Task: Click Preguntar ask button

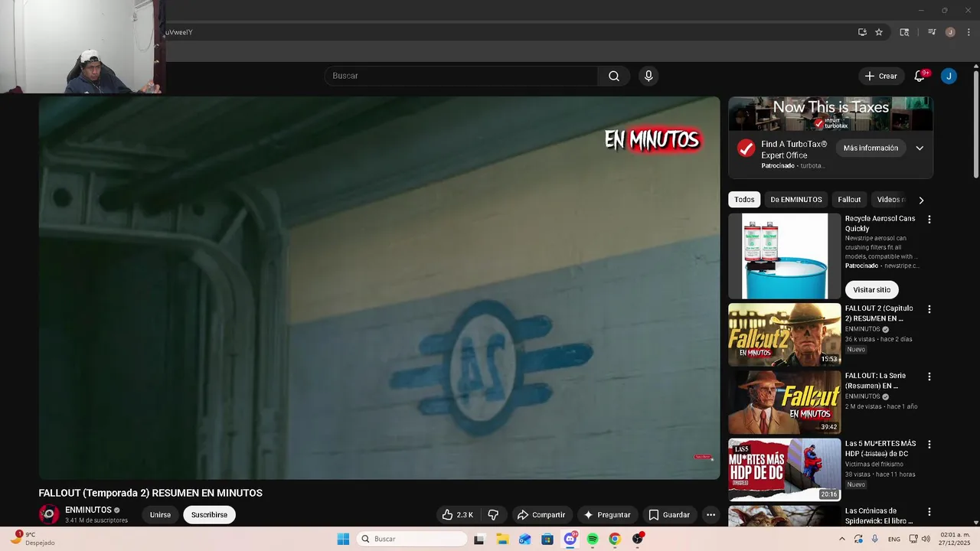Action: click(x=607, y=515)
